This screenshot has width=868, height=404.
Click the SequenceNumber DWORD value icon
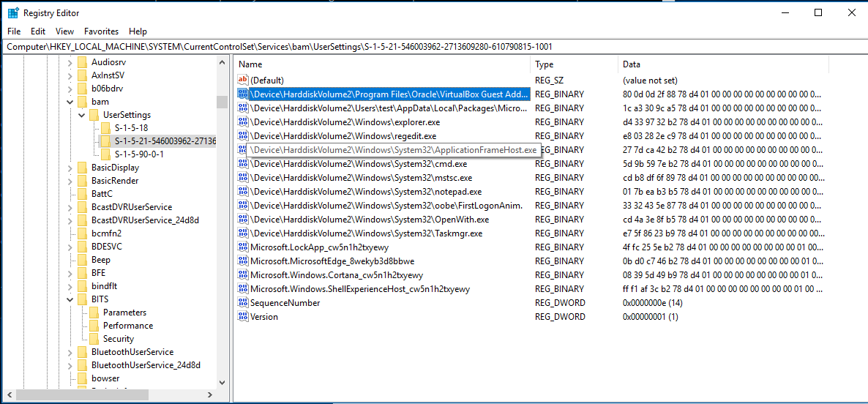[243, 303]
